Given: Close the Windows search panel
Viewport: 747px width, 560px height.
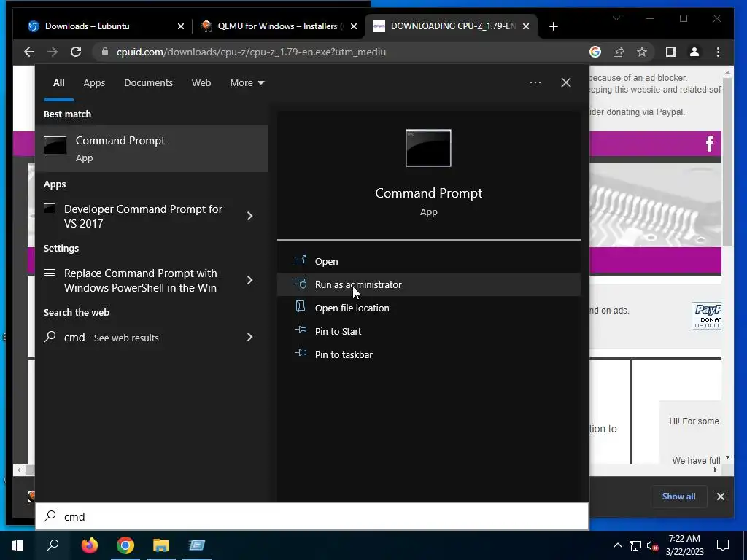Looking at the screenshot, I should 566,82.
